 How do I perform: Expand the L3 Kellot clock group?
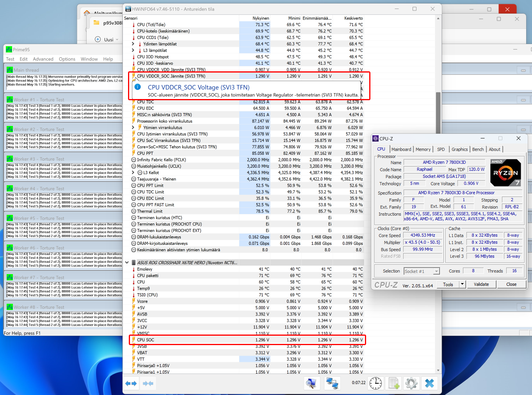tap(133, 173)
